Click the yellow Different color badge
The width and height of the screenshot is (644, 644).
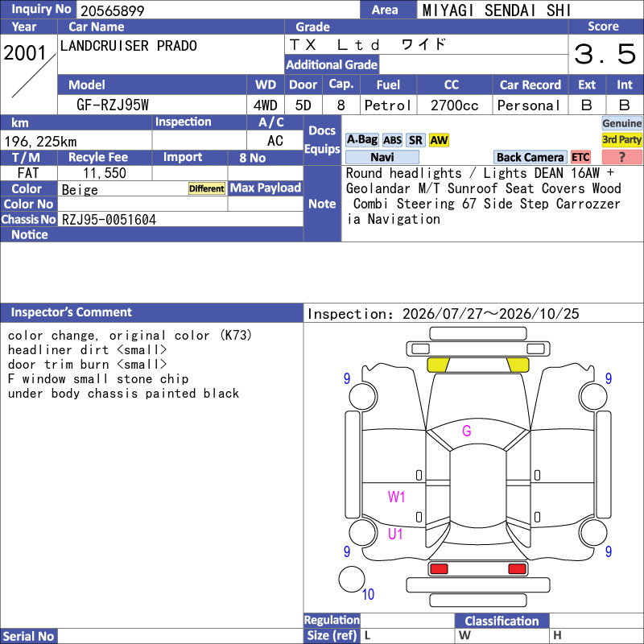click(x=207, y=188)
